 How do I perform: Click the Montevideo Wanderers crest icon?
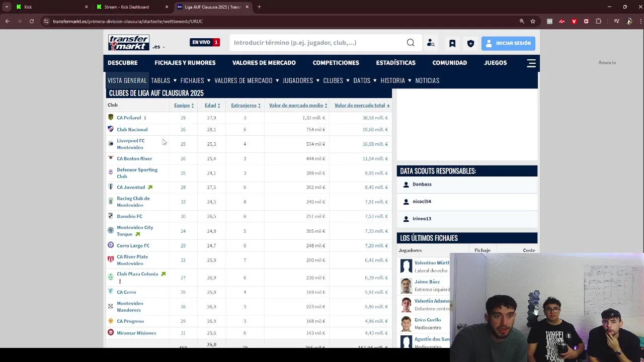coord(111,306)
